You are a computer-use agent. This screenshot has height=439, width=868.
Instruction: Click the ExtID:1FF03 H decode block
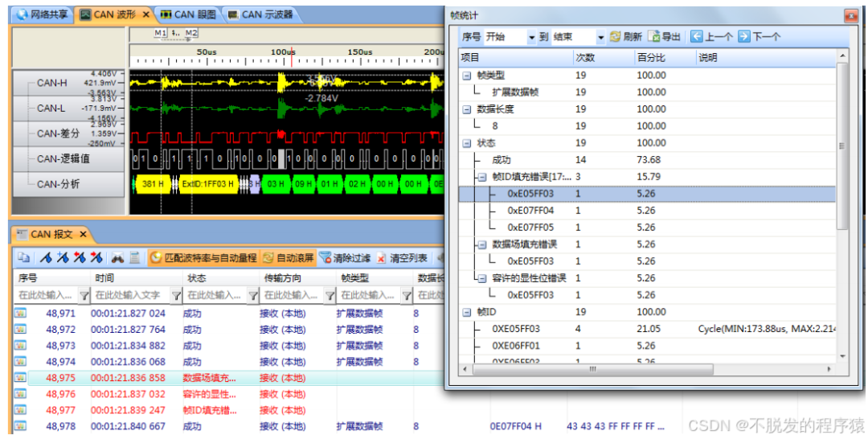[208, 184]
